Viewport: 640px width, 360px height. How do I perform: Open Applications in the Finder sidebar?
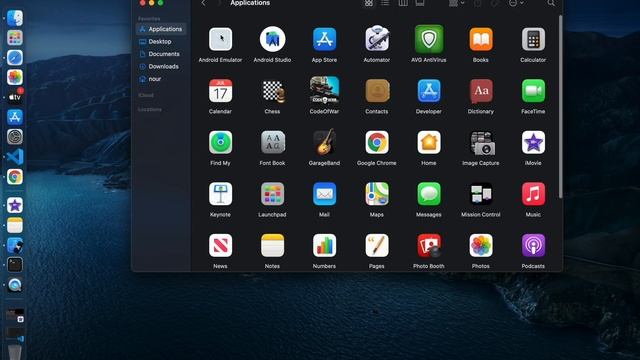(161, 29)
